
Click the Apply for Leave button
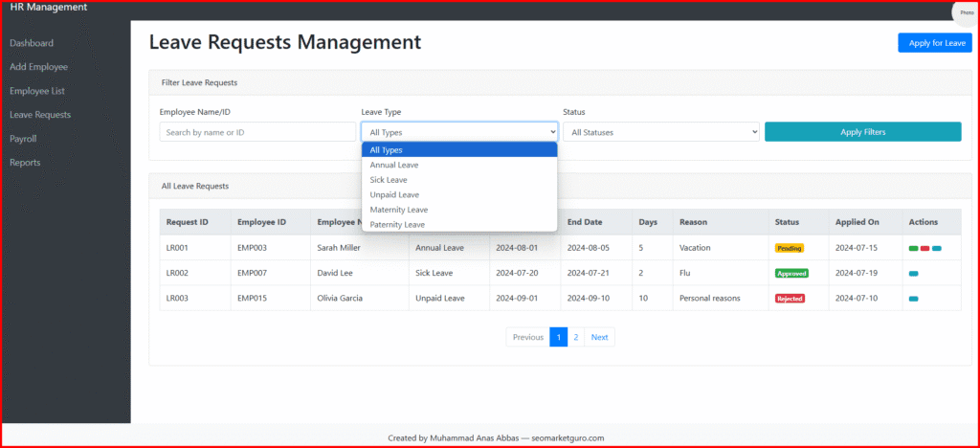934,43
